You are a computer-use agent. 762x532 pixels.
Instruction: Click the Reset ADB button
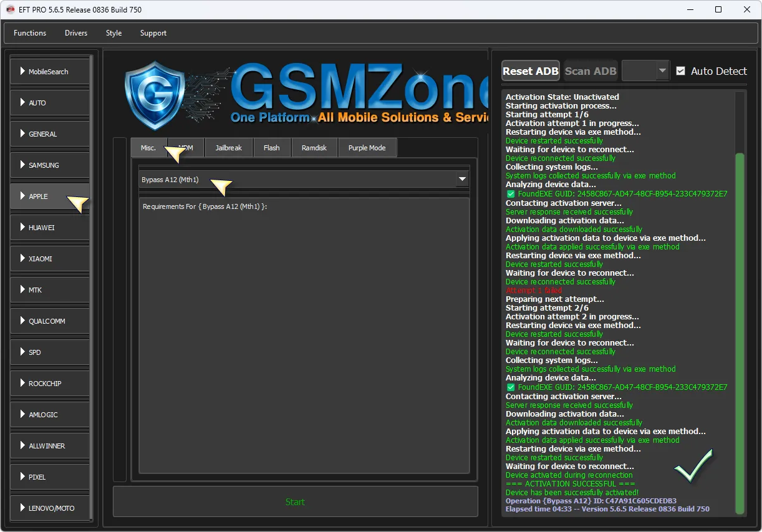click(531, 71)
